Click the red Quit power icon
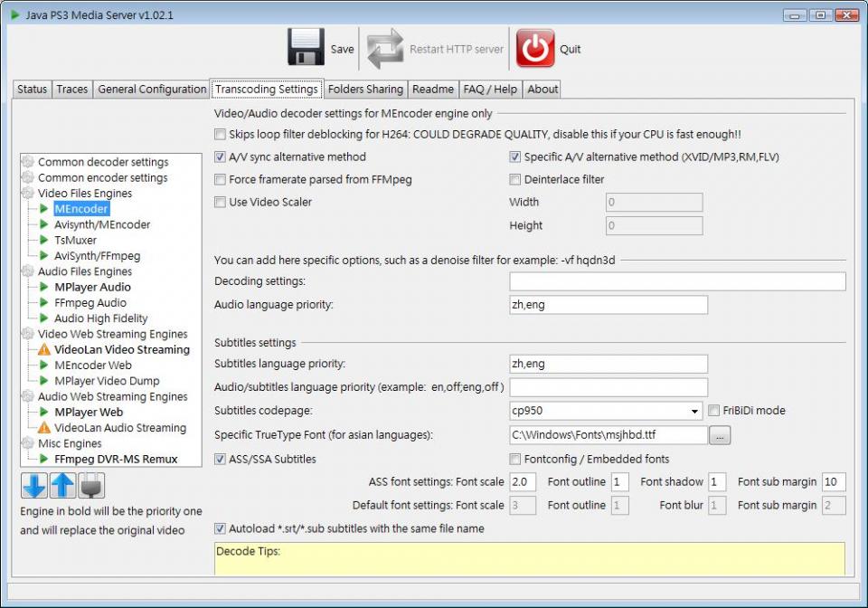This screenshot has height=608, width=868. click(x=535, y=48)
